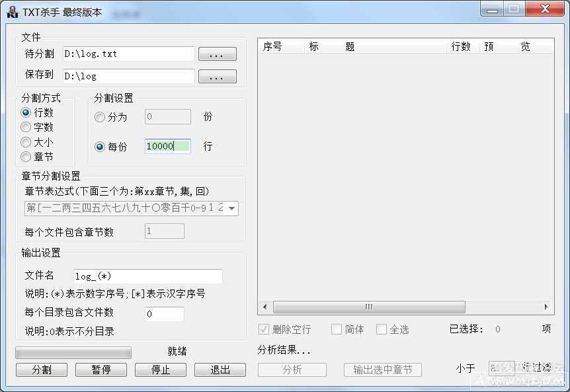This screenshot has width=570, height=392.
Task: Enable the 简体 checkbox
Action: click(x=335, y=329)
